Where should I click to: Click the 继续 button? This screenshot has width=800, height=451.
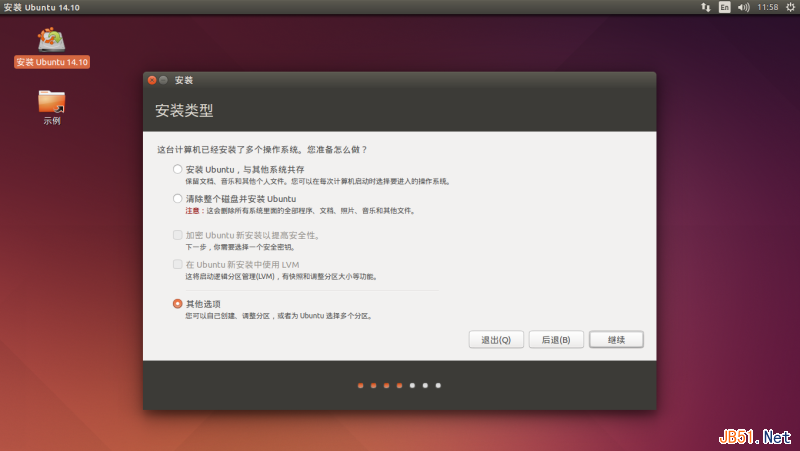[616, 340]
